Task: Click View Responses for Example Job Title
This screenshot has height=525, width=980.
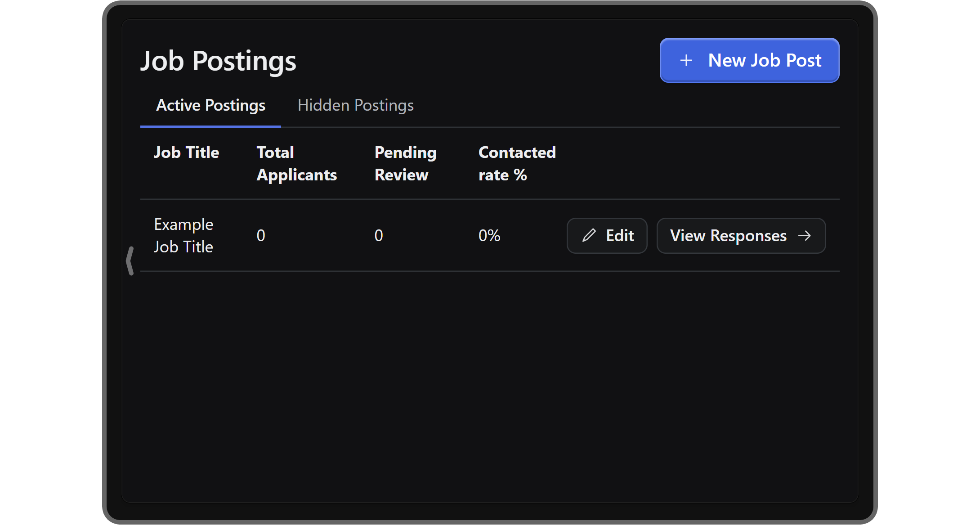Action: (741, 235)
